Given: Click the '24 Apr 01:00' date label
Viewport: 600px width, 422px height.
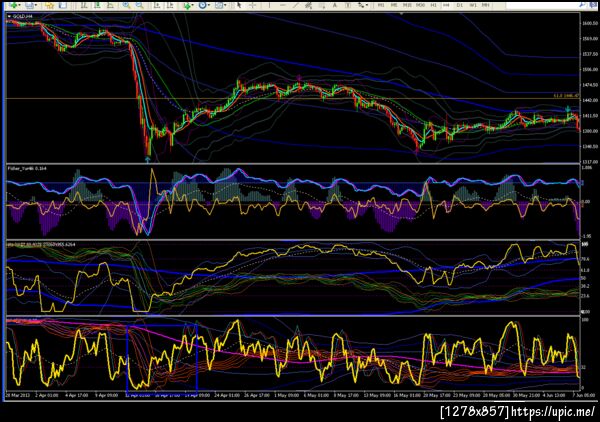Looking at the screenshot, I should (x=227, y=395).
